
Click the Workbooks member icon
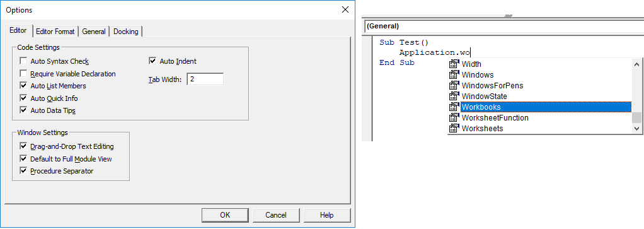click(454, 107)
